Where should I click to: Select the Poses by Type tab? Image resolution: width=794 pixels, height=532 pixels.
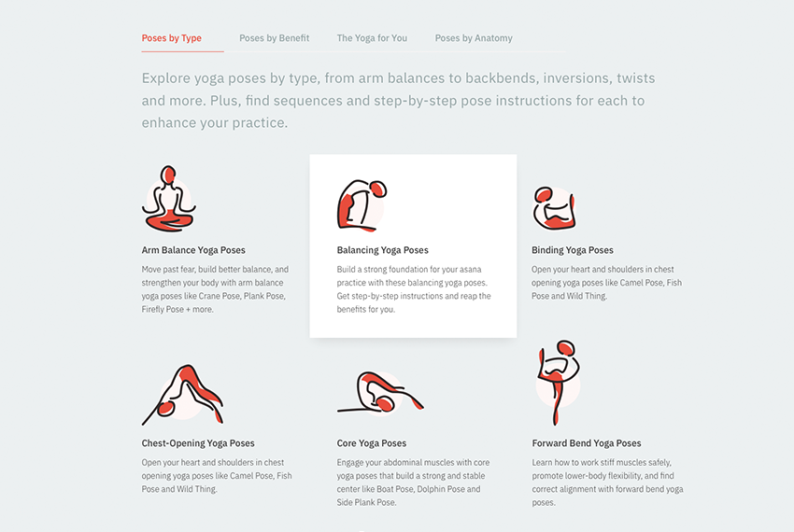pyautogui.click(x=171, y=38)
